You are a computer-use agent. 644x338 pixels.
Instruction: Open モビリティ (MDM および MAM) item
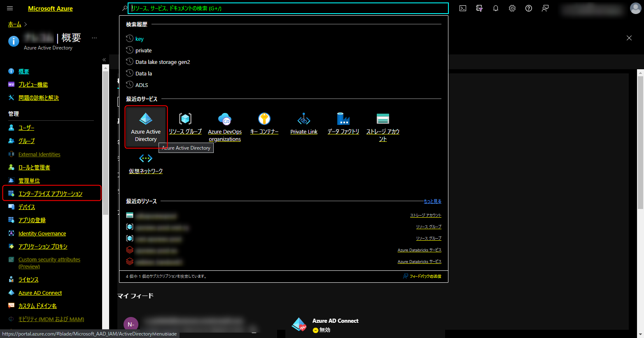(x=51, y=319)
